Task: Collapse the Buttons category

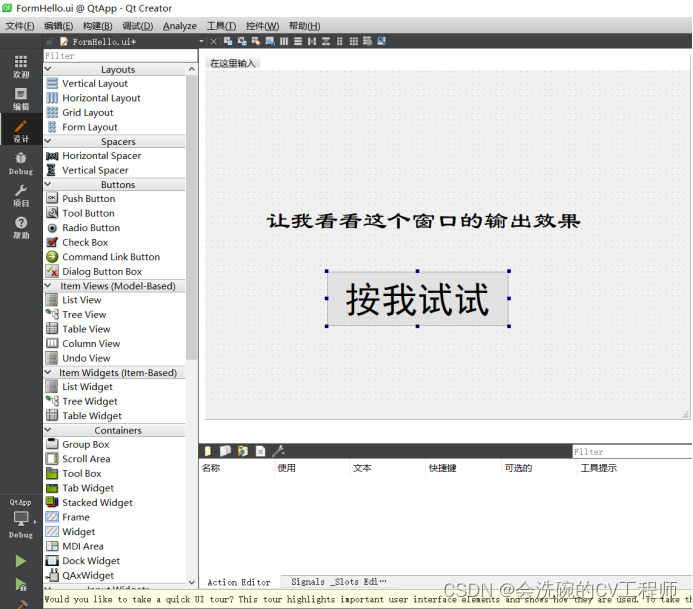Action: point(48,184)
